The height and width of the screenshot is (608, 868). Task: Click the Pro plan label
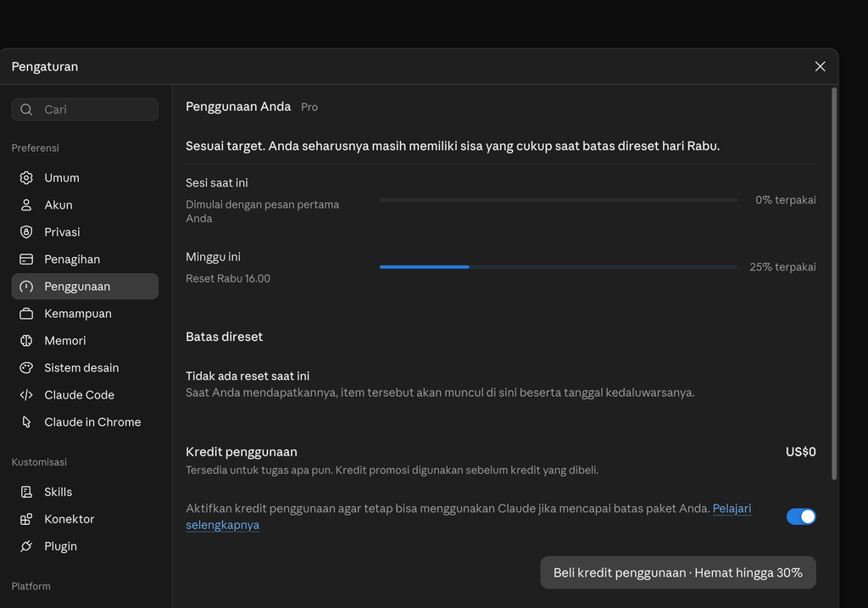click(x=309, y=107)
